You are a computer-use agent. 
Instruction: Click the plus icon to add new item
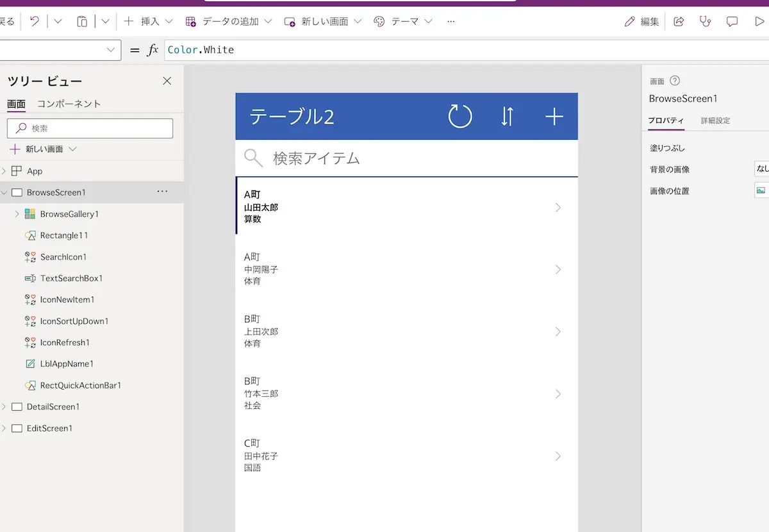pos(554,117)
